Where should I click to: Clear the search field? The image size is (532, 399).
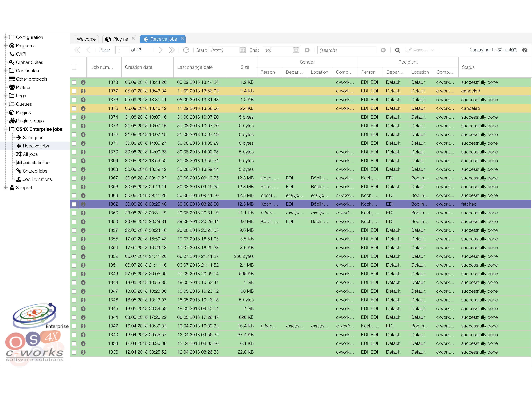383,50
